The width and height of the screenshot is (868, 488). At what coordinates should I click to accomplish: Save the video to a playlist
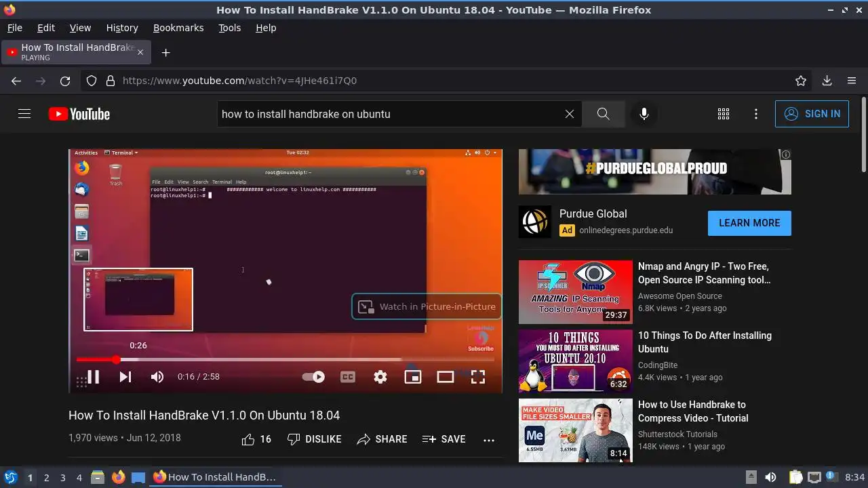[443, 439]
